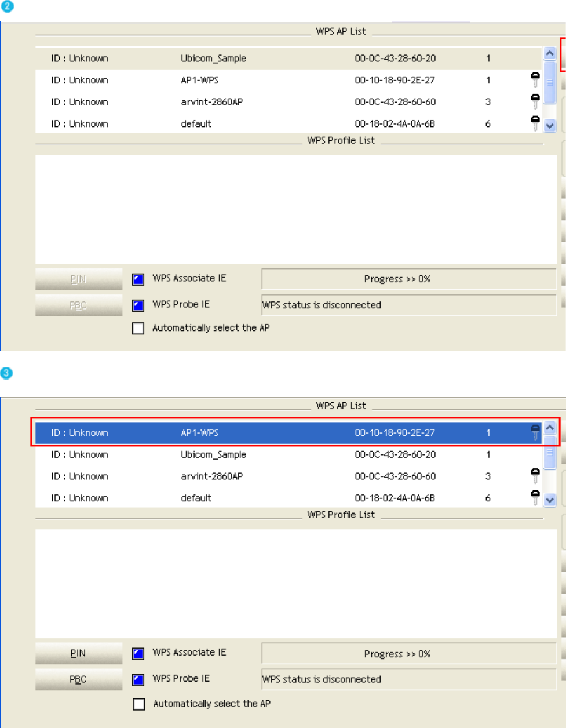Image resolution: width=566 pixels, height=728 pixels.
Task: Click the greyed-out PBC button in upper dialog
Action: (79, 305)
